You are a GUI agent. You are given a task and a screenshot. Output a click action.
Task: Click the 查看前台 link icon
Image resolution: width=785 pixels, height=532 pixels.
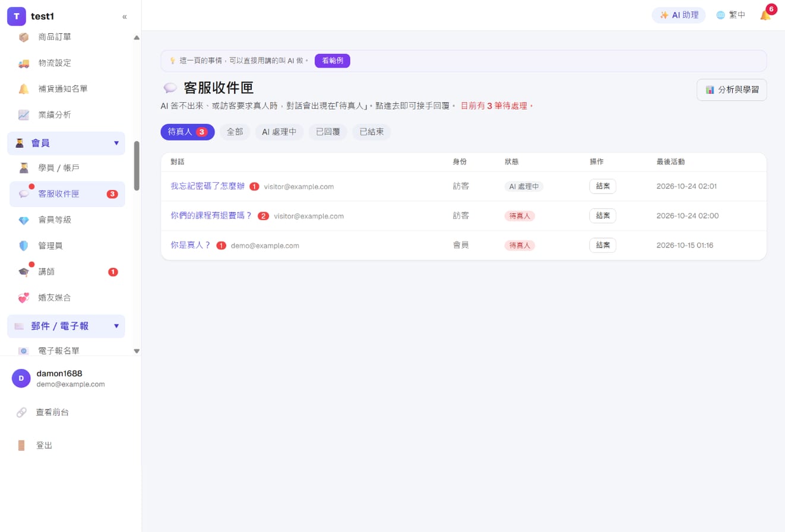[x=21, y=412]
